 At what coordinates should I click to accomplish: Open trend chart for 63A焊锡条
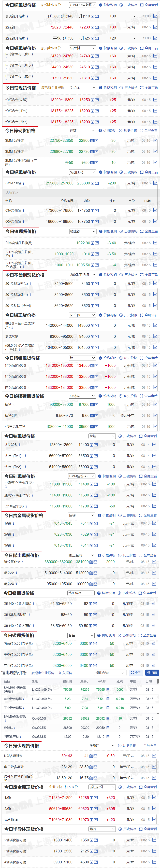[155, 211]
